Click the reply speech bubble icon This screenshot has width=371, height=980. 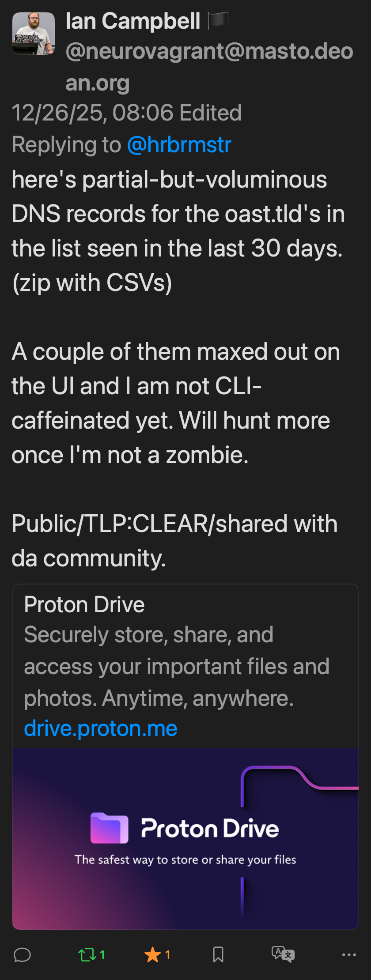22,955
